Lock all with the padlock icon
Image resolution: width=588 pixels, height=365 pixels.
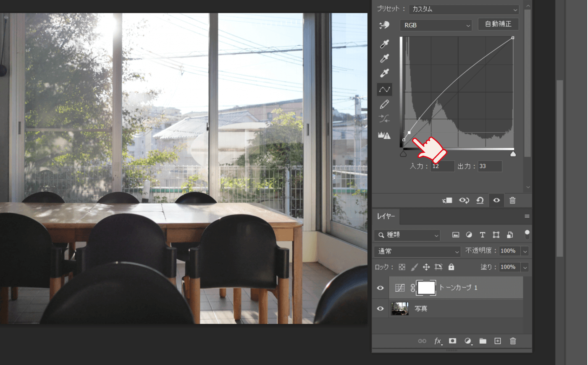tap(451, 267)
